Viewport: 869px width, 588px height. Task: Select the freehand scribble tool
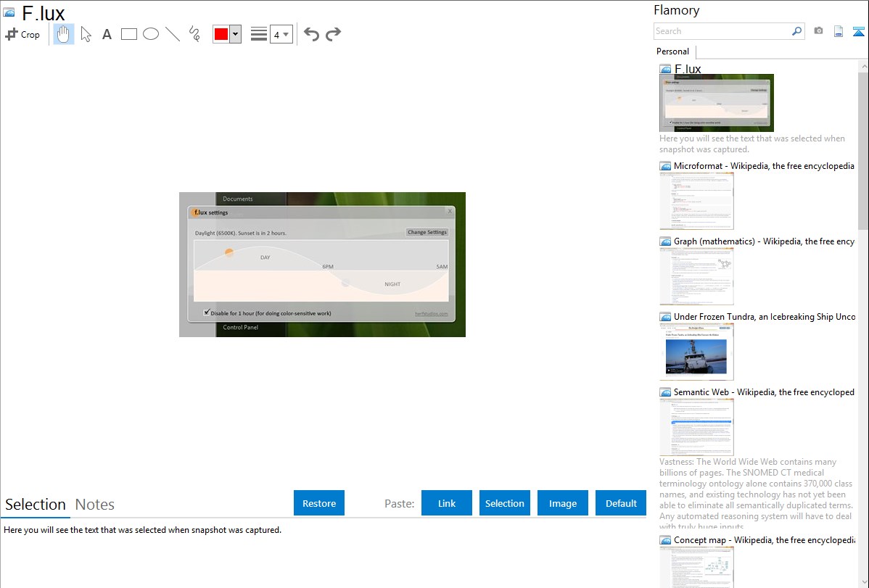pos(194,34)
